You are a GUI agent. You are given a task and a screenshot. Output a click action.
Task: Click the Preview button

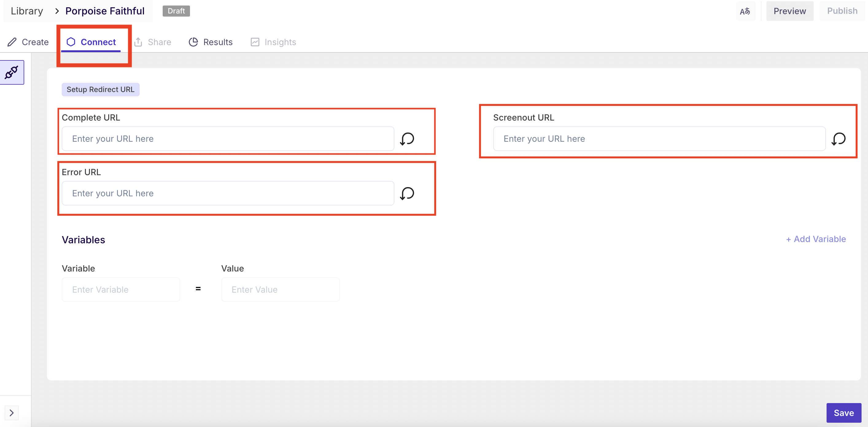(790, 11)
